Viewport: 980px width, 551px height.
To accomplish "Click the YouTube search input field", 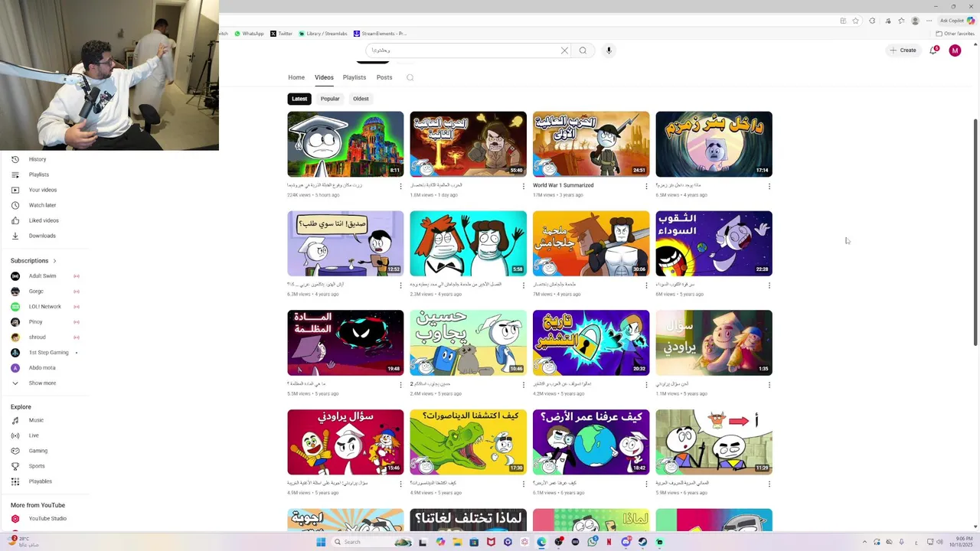I will [463, 51].
